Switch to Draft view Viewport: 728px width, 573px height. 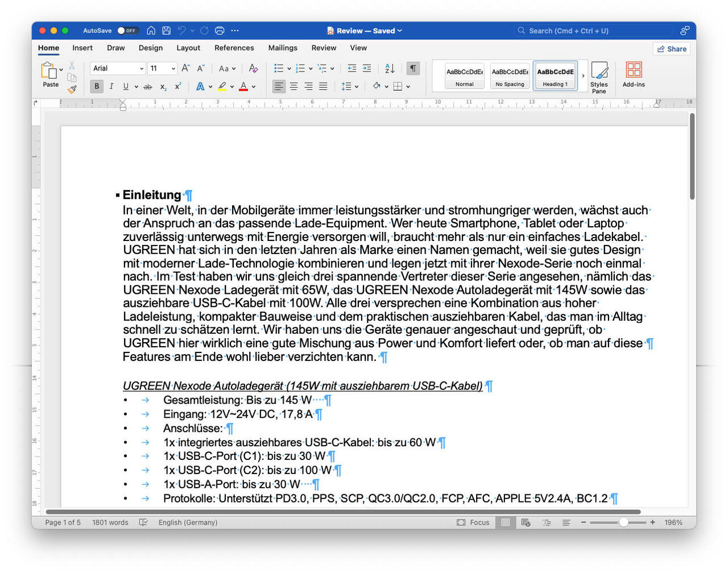(x=566, y=522)
